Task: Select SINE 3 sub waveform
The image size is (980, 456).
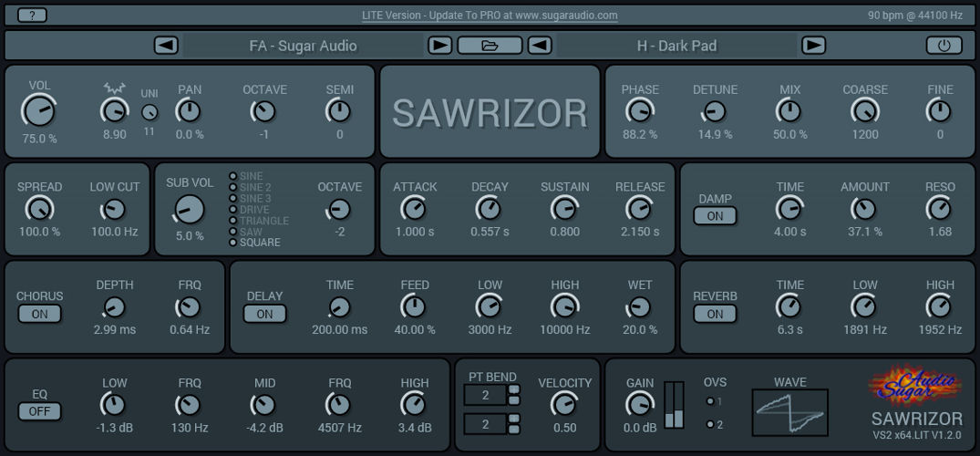Action: click(250, 198)
